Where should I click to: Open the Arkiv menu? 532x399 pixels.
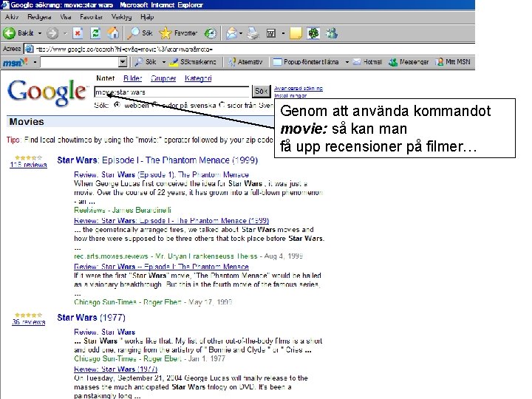coord(12,17)
